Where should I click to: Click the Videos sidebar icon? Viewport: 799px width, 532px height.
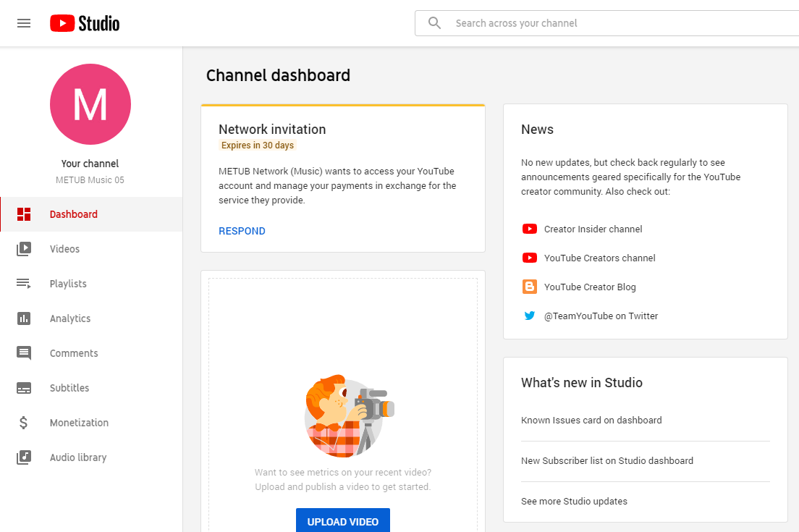24,249
